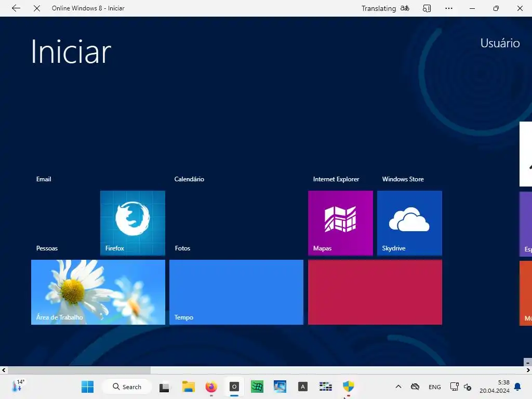
Task: Open the Firefox tile
Action: click(132, 223)
